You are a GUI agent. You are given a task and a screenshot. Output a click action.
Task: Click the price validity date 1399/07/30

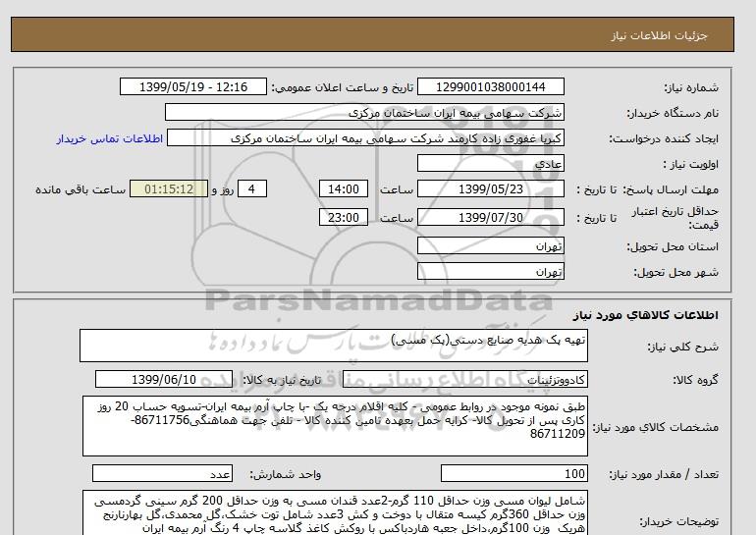pyautogui.click(x=490, y=217)
